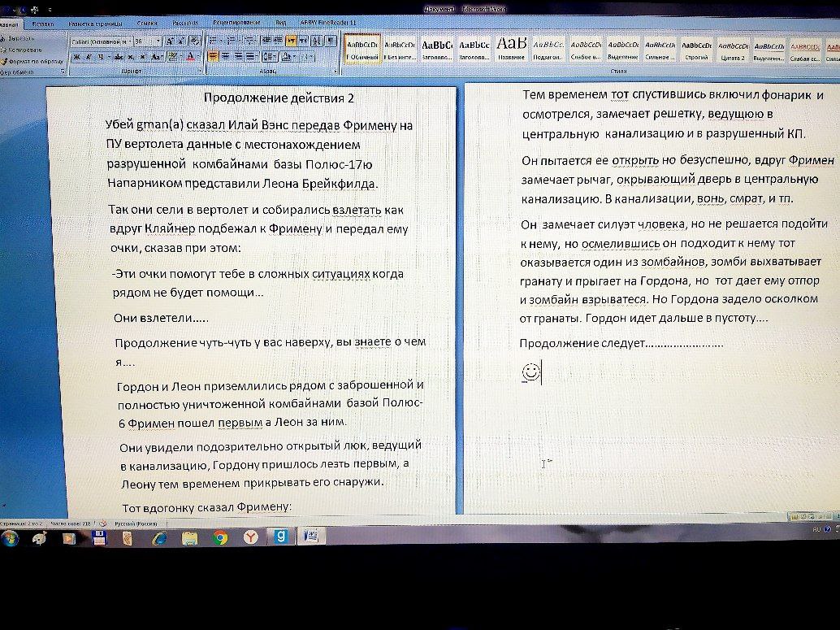Click Формат по образцу button
The image size is (840, 630).
coord(32,61)
